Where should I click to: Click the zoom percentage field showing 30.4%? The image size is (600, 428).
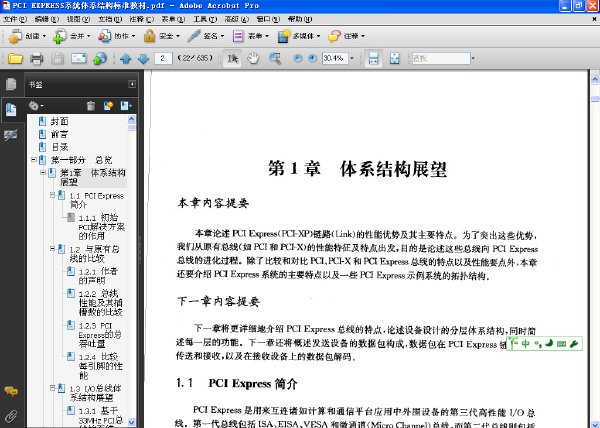pyautogui.click(x=335, y=58)
